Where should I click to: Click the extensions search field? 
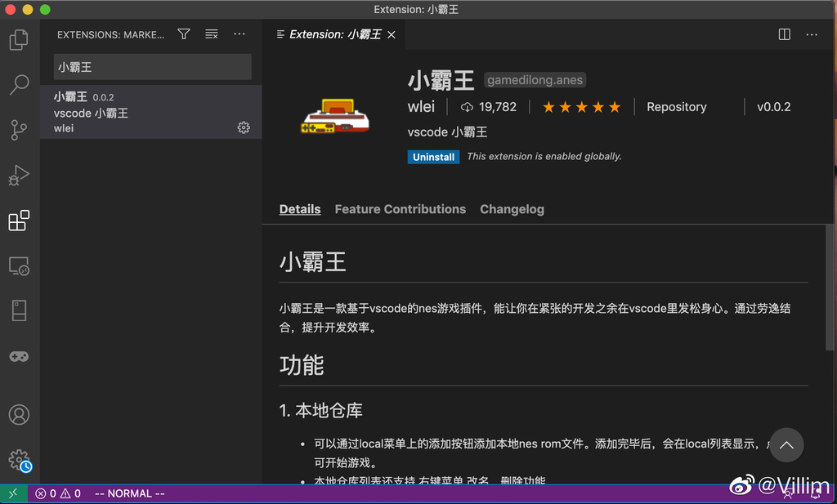153,67
